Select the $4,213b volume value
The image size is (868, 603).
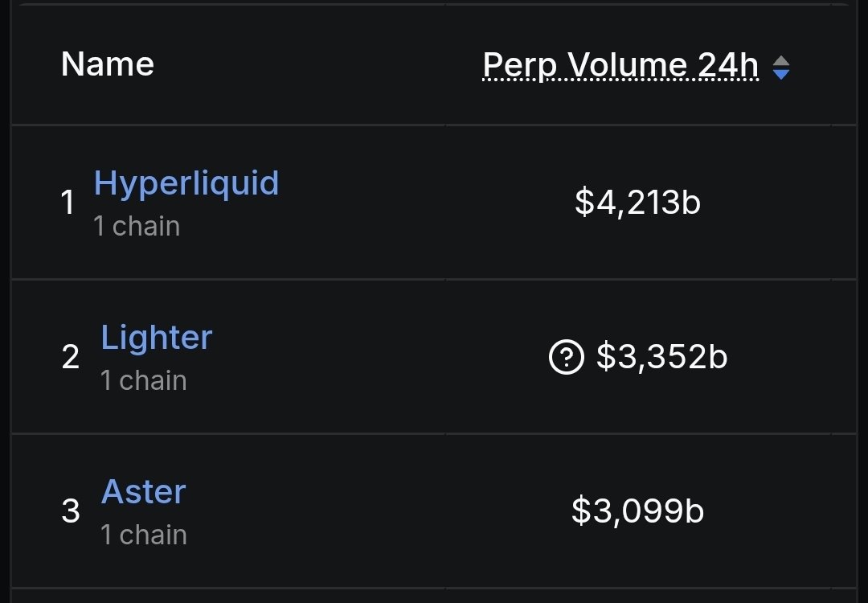[x=637, y=203]
